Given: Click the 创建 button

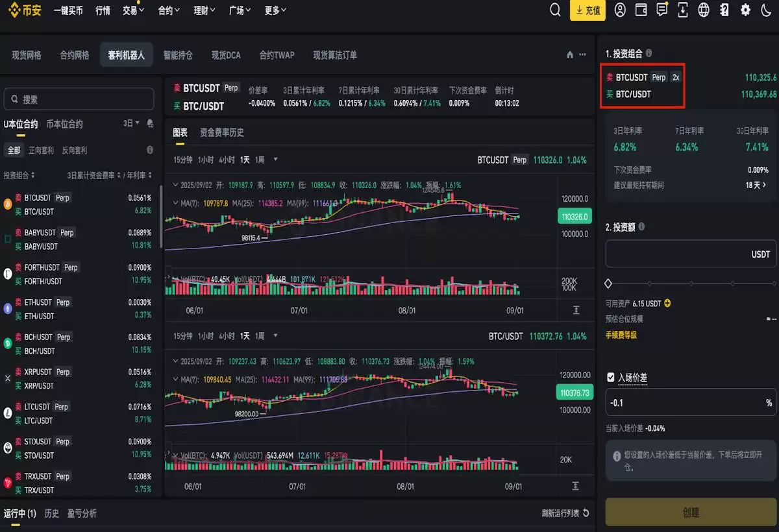Looking at the screenshot, I should (x=690, y=512).
